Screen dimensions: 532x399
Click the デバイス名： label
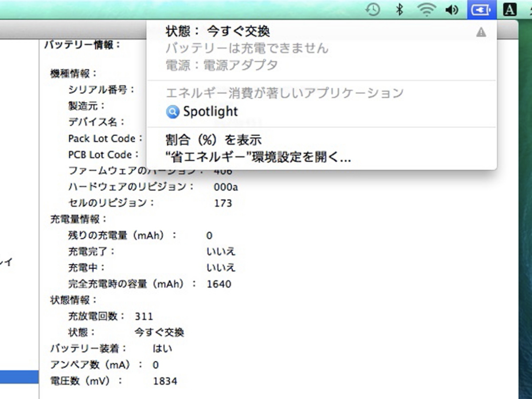pyautogui.click(x=97, y=122)
